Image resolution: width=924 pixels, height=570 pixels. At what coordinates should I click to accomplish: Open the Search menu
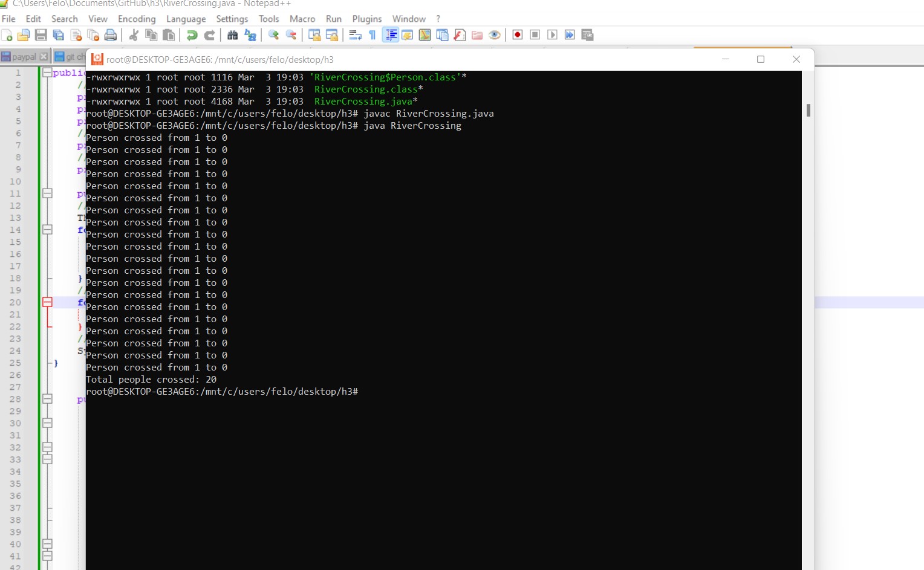click(x=65, y=19)
